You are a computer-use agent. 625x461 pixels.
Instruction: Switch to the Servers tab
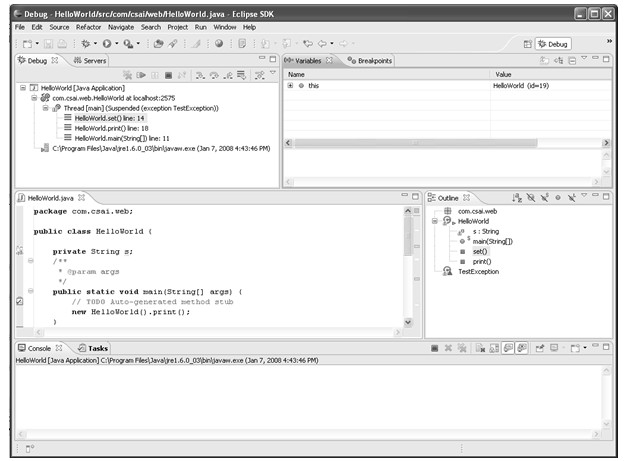click(x=90, y=61)
